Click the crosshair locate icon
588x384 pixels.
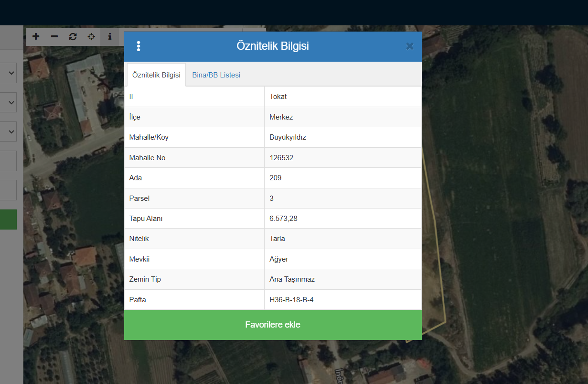91,36
